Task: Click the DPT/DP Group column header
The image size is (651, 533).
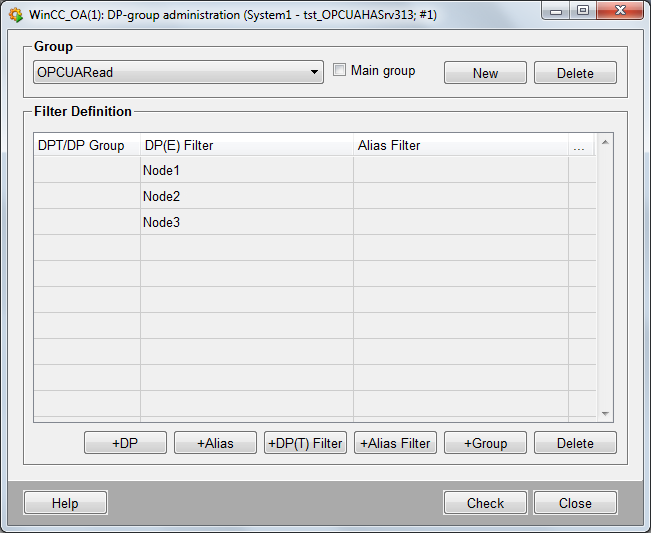Action: [81, 146]
